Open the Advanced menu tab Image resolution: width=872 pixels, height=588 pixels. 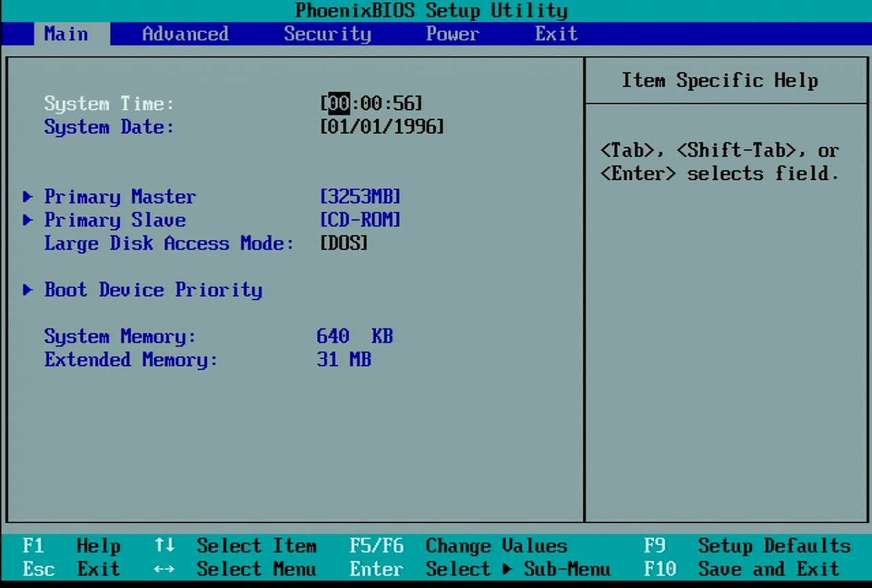185,34
